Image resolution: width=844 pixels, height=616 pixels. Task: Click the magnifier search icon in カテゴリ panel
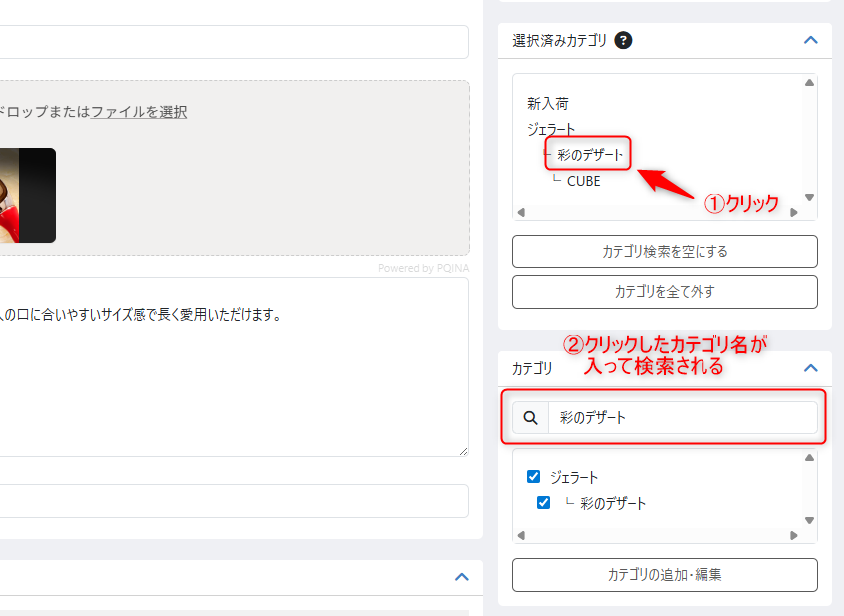pos(530,418)
